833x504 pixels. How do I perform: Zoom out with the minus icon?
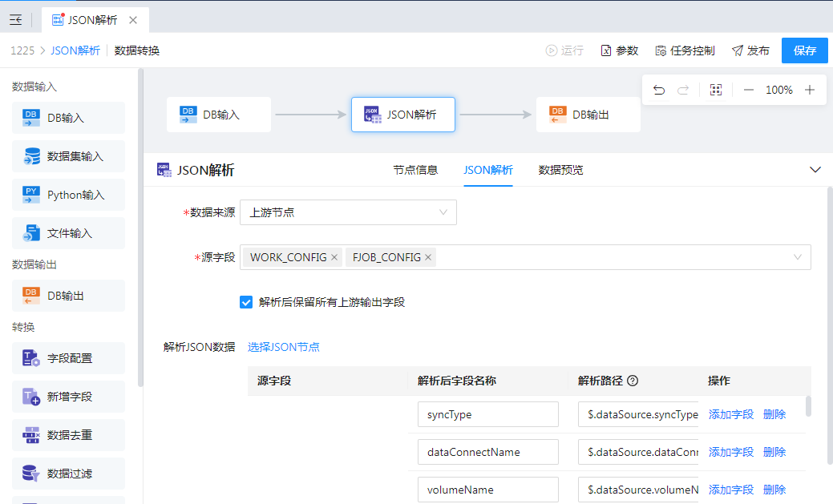[x=749, y=90]
